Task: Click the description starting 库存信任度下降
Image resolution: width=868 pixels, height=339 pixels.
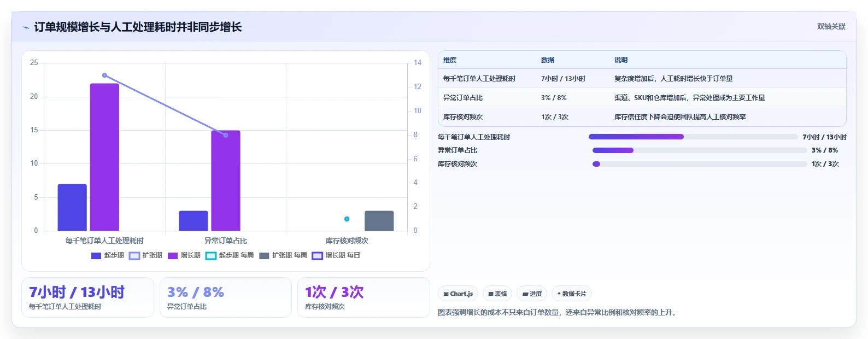Action: pyautogui.click(x=680, y=117)
